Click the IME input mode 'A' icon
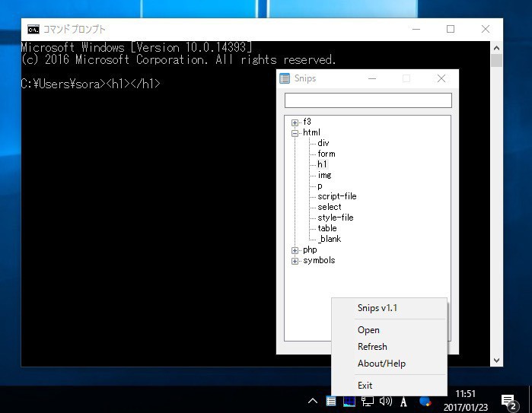The width and height of the screenshot is (532, 413). 403,402
